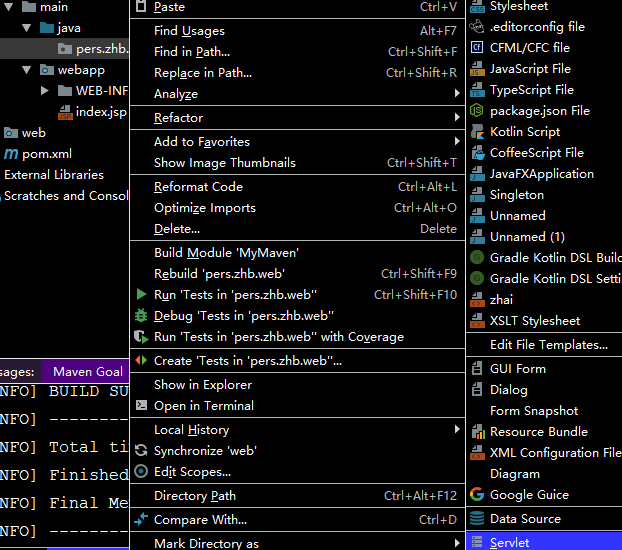
Task: Click the green Run tests arrow icon
Action: pos(141,294)
